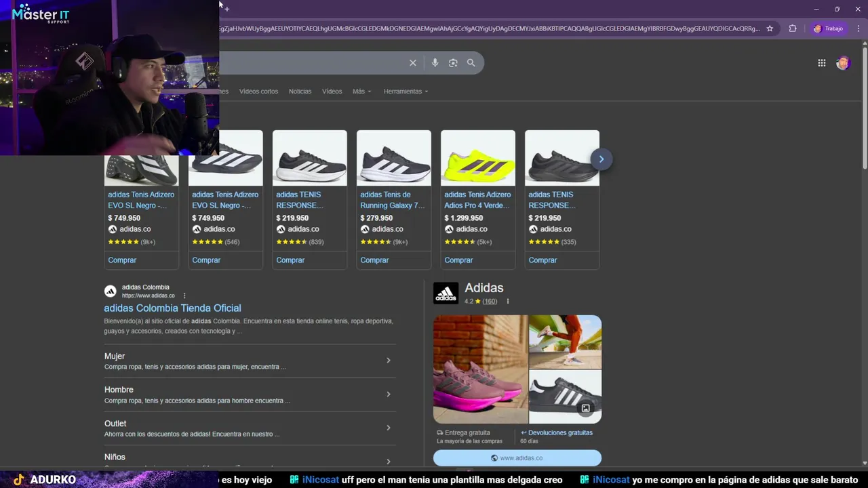868x488 pixels.
Task: Click Comprar under $ 1.299.950 product
Action: click(x=458, y=260)
